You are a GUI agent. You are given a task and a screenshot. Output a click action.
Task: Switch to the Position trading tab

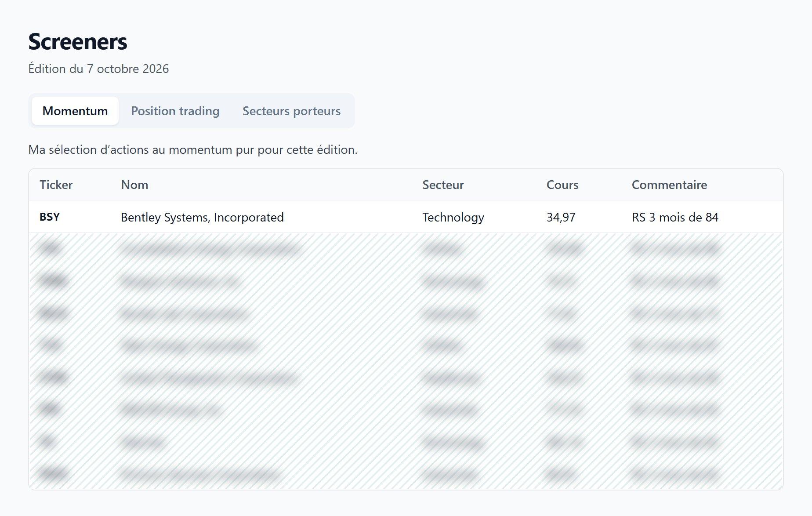point(175,111)
